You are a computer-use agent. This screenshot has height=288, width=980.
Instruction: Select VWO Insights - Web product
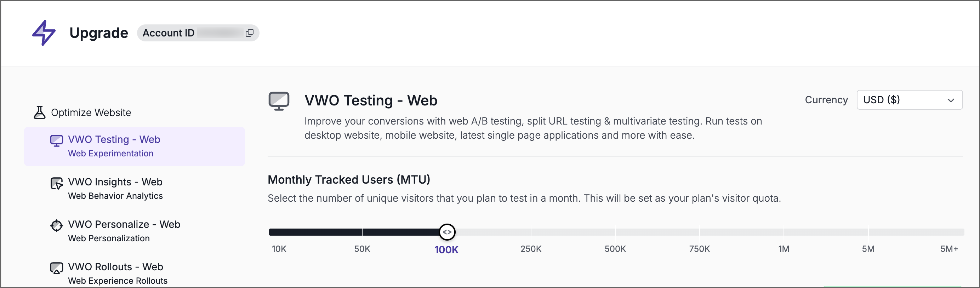click(x=115, y=182)
